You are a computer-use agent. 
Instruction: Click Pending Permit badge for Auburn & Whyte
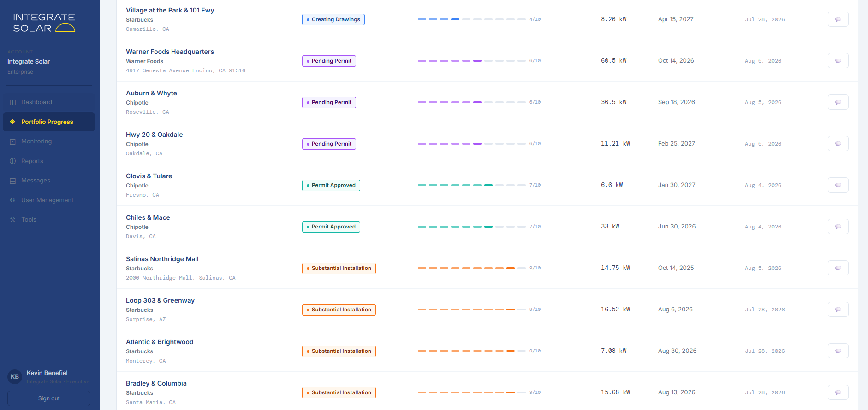(329, 102)
